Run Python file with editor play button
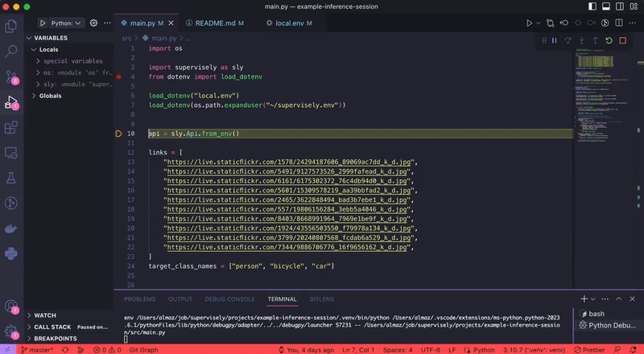 point(530,23)
